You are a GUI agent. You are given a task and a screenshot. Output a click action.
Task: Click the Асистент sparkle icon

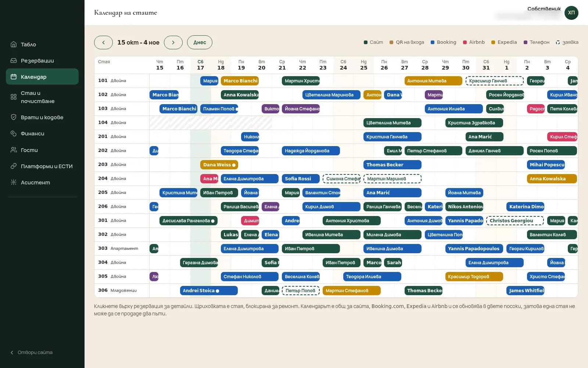tap(14, 183)
